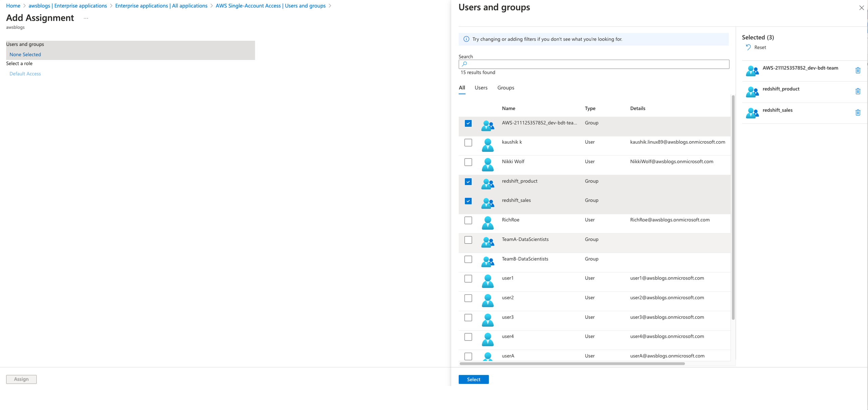Switch to the Users tab

pos(481,87)
